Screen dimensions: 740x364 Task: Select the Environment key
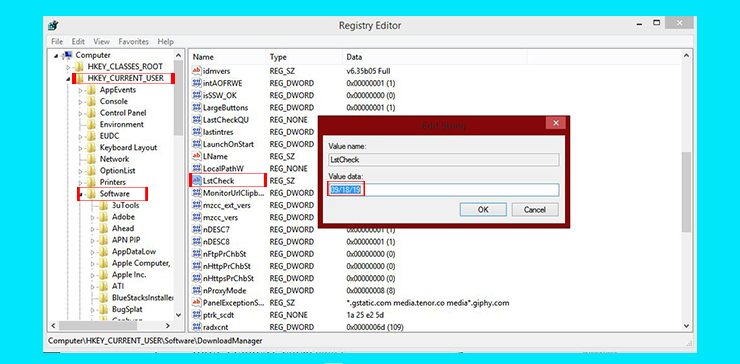[x=121, y=125]
